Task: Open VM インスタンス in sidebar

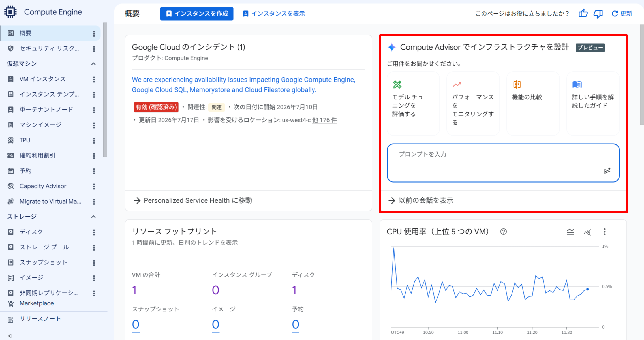Action: [x=50, y=79]
